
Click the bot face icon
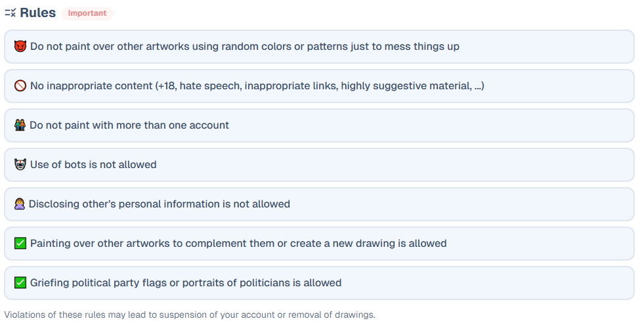point(20,165)
